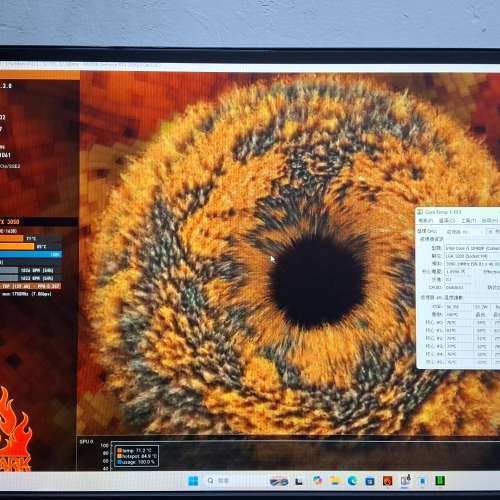Open Microsoft Store from the taskbar
The height and width of the screenshot is (500, 500).
click(370, 481)
